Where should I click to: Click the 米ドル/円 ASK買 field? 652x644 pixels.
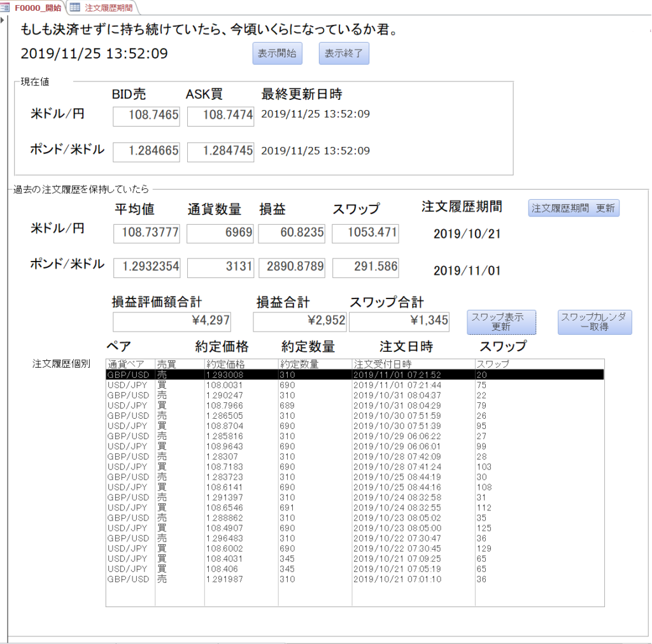pyautogui.click(x=220, y=116)
